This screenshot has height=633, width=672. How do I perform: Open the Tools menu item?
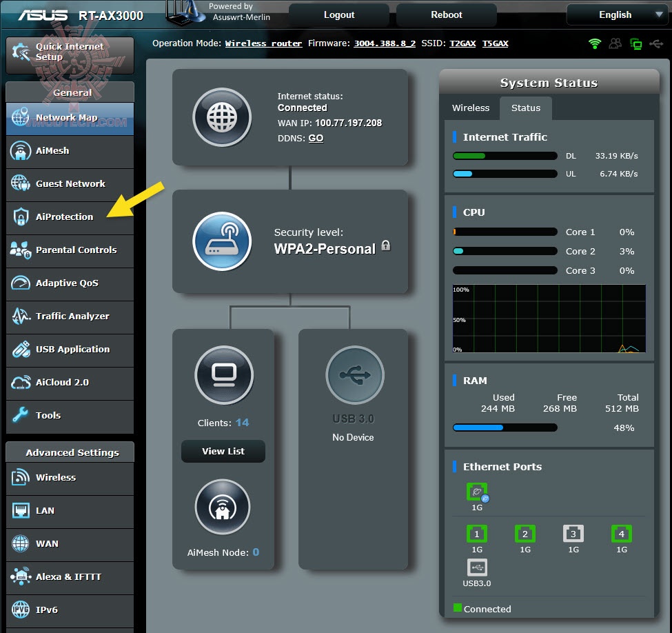(x=70, y=416)
